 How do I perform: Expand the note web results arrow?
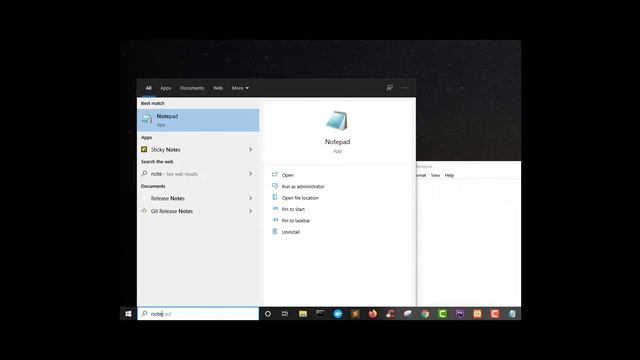(x=250, y=174)
